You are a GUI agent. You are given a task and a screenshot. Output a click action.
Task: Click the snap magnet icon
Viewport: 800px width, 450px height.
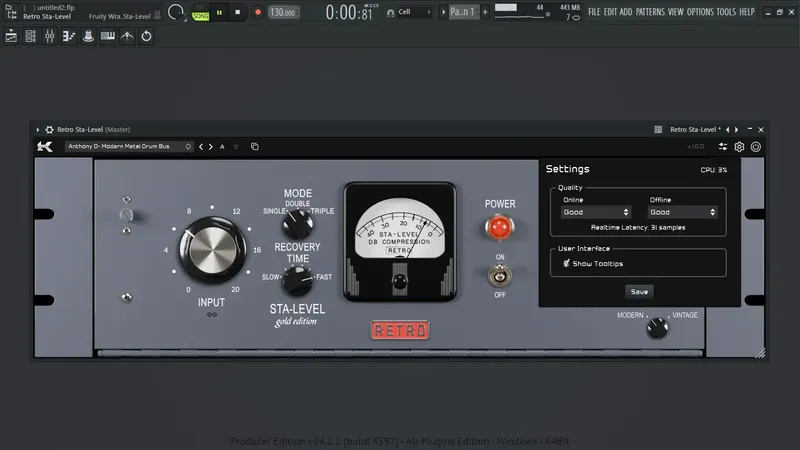[390, 13]
